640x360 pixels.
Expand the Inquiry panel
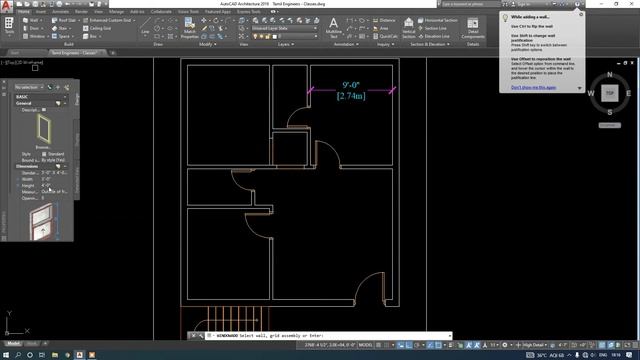(x=385, y=44)
